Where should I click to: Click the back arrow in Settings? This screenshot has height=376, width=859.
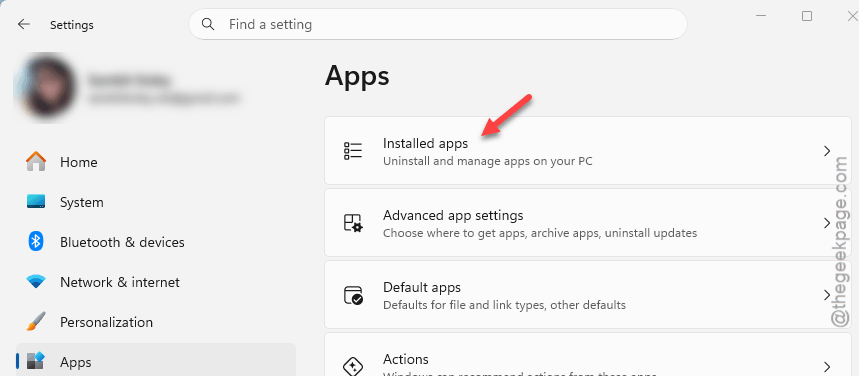(x=24, y=25)
